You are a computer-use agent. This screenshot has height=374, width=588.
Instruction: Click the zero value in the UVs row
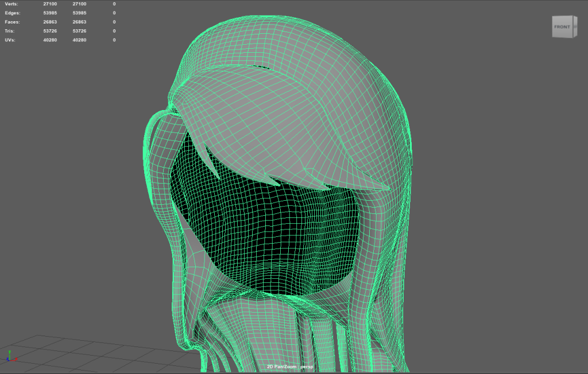click(x=114, y=40)
